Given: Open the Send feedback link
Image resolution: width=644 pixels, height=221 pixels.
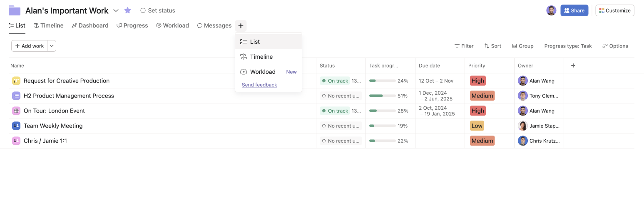Looking at the screenshot, I should tap(259, 85).
